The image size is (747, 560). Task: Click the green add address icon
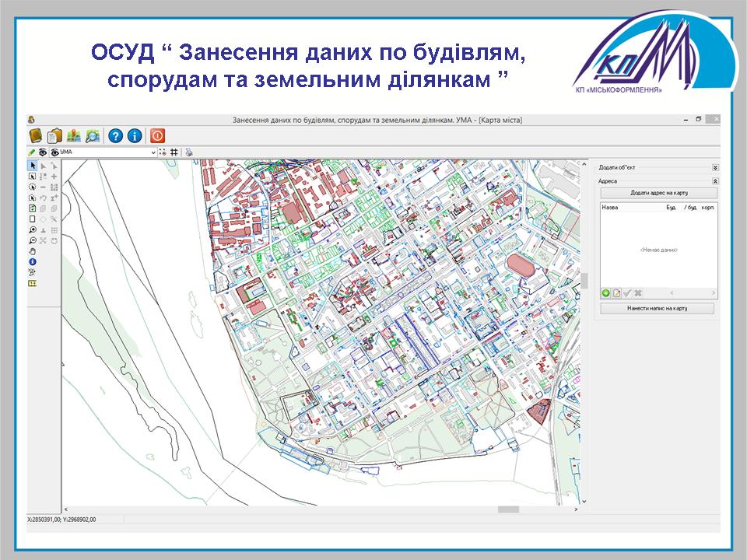tap(606, 293)
